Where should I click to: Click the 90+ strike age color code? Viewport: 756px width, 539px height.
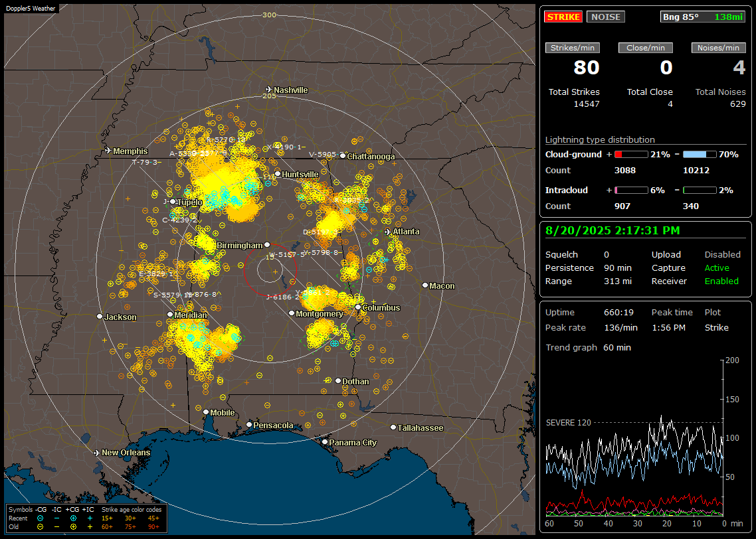(x=153, y=527)
